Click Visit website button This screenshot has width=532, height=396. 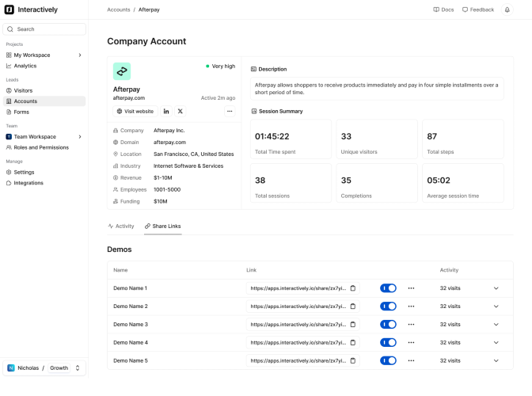pos(135,112)
